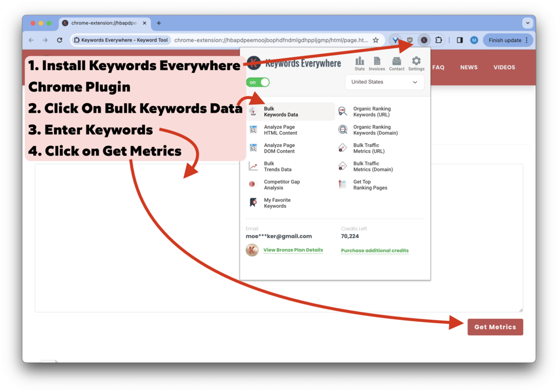Screen dimensions: 558x392
Task: Open the FAQ page link
Action: coord(438,67)
